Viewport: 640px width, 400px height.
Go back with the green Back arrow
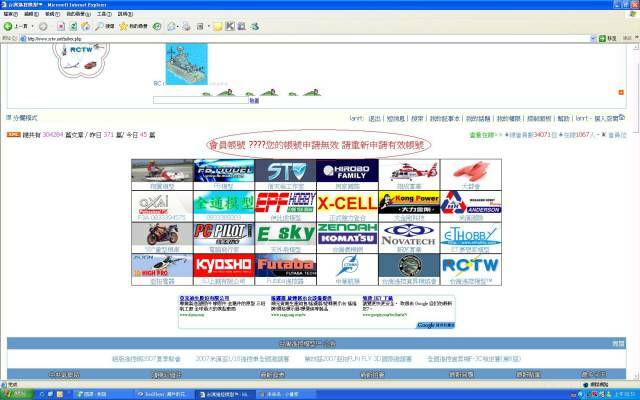(x=7, y=27)
